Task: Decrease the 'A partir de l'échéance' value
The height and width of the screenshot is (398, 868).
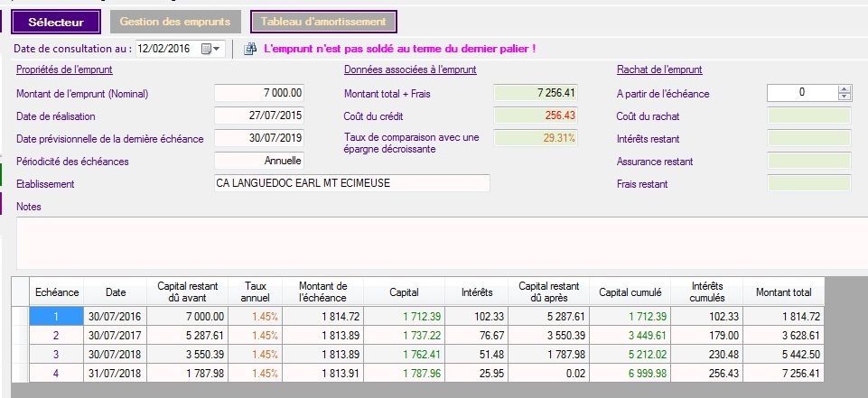Action: click(x=845, y=97)
